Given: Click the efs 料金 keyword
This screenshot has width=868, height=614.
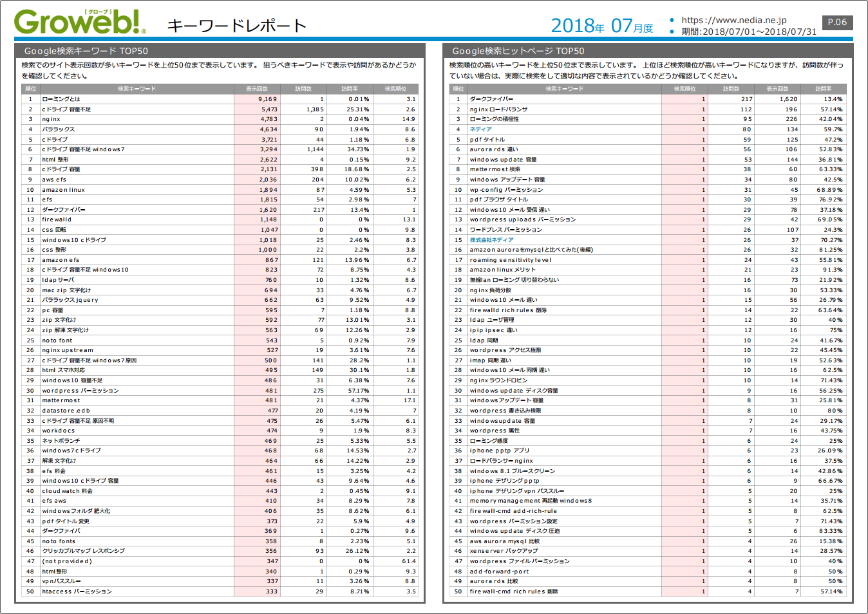Looking at the screenshot, I should coord(55,471).
